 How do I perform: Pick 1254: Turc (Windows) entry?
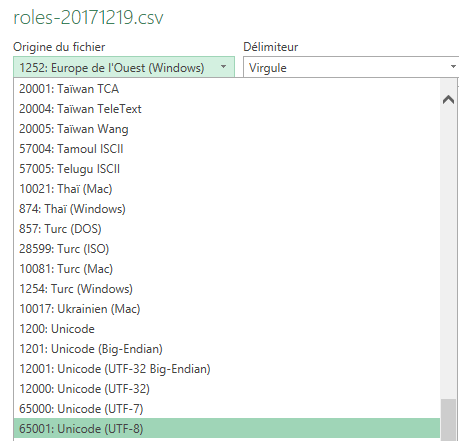227,289
